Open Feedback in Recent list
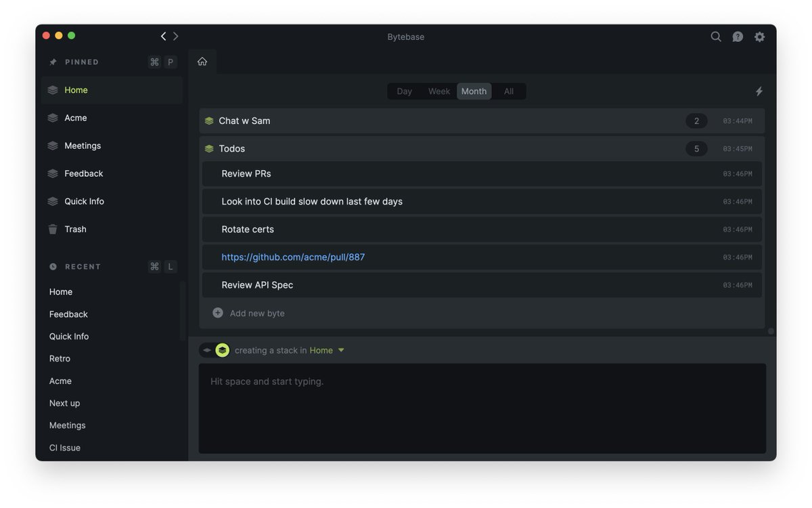Screen dimensions: 812x508 (68, 314)
